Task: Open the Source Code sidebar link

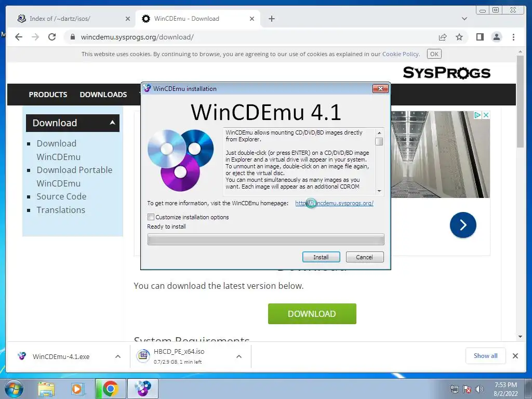Action: [61, 196]
